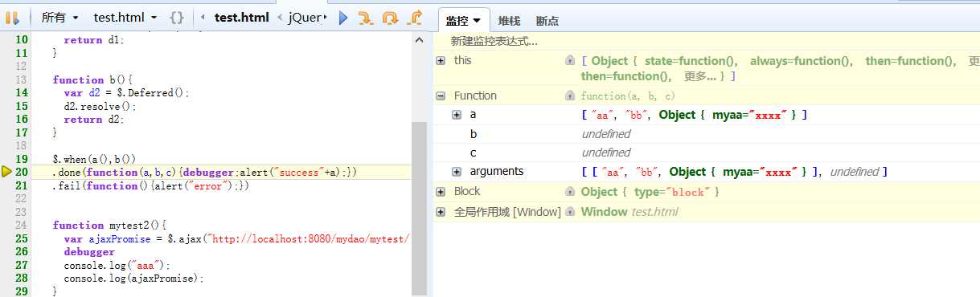Toggle the pretty print braces icon
Image resolution: width=980 pixels, height=297 pixels.
pyautogui.click(x=177, y=17)
